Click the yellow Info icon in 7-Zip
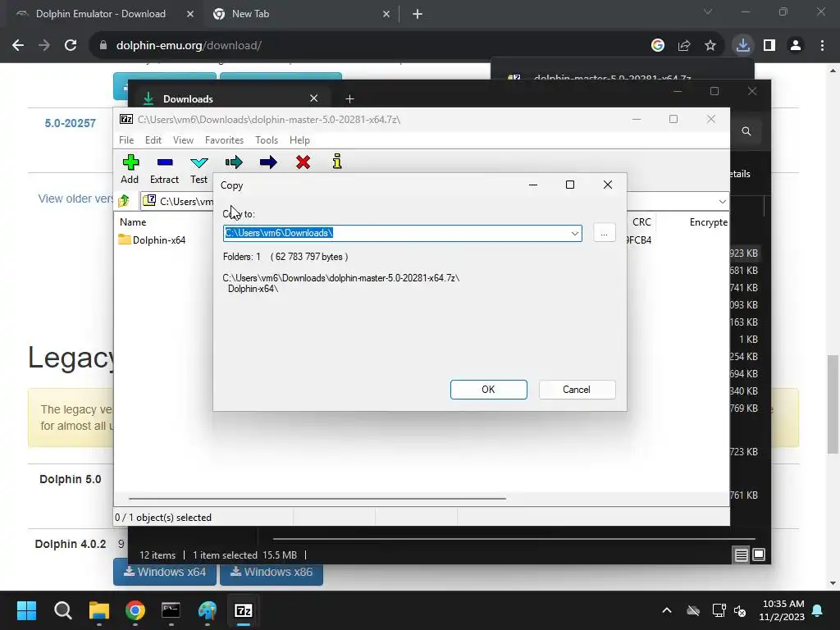Screen dimensions: 840x630 [x=337, y=162]
